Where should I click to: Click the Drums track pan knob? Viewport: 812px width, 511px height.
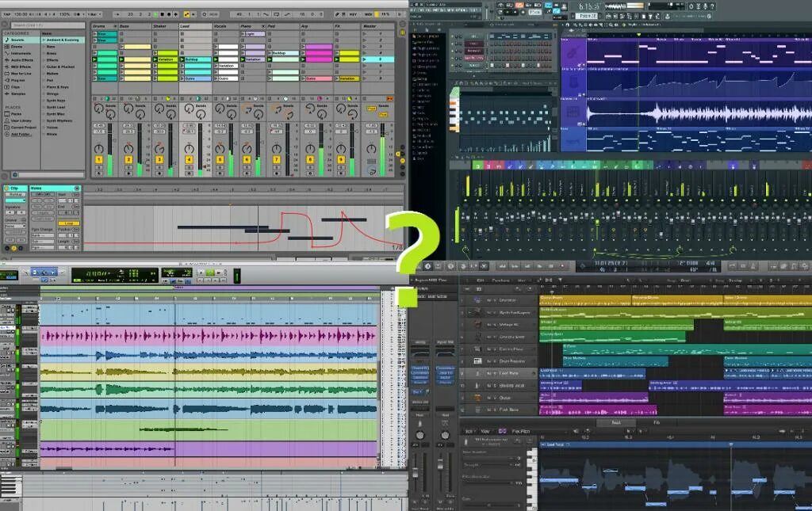click(x=98, y=149)
